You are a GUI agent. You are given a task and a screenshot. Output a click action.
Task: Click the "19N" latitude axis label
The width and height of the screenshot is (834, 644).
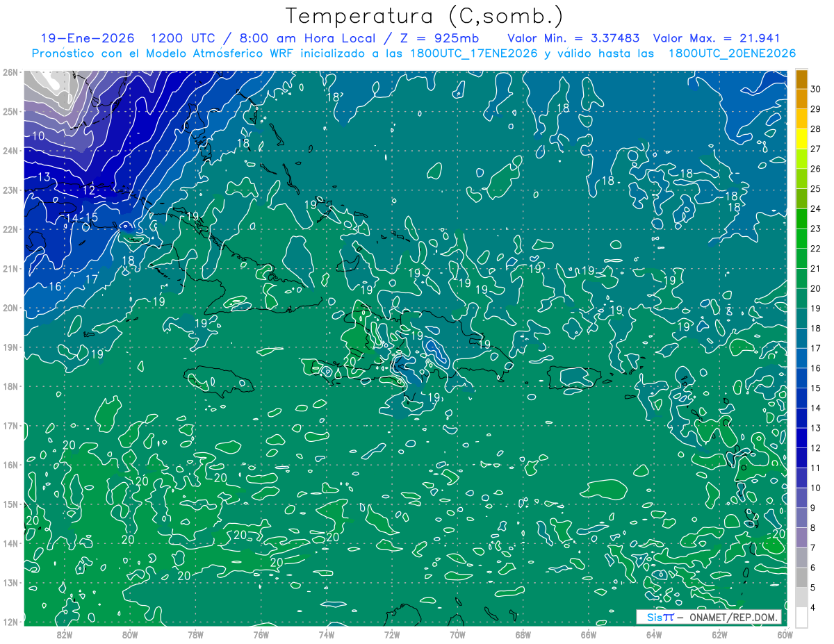10,347
